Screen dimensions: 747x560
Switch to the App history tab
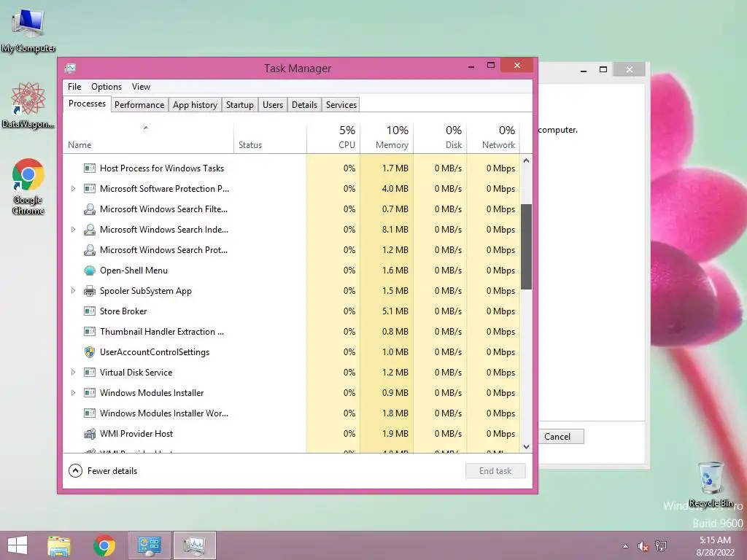coord(195,105)
